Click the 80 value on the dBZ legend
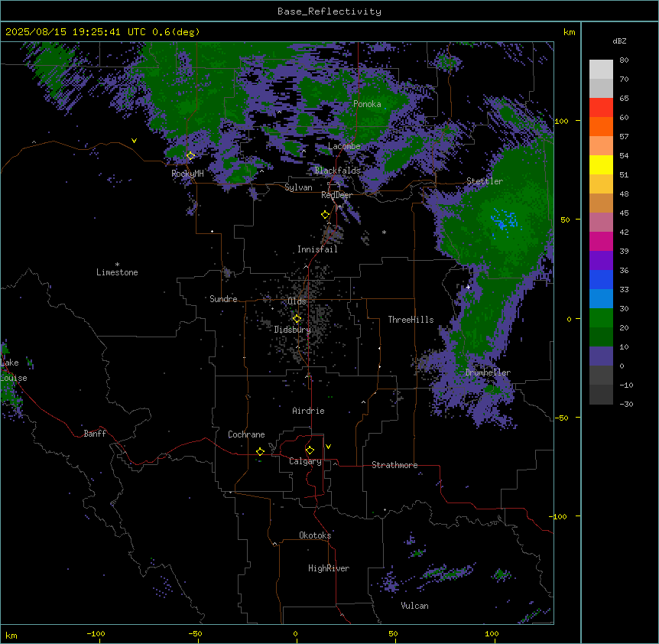Image resolution: width=659 pixels, height=644 pixels. pos(624,60)
